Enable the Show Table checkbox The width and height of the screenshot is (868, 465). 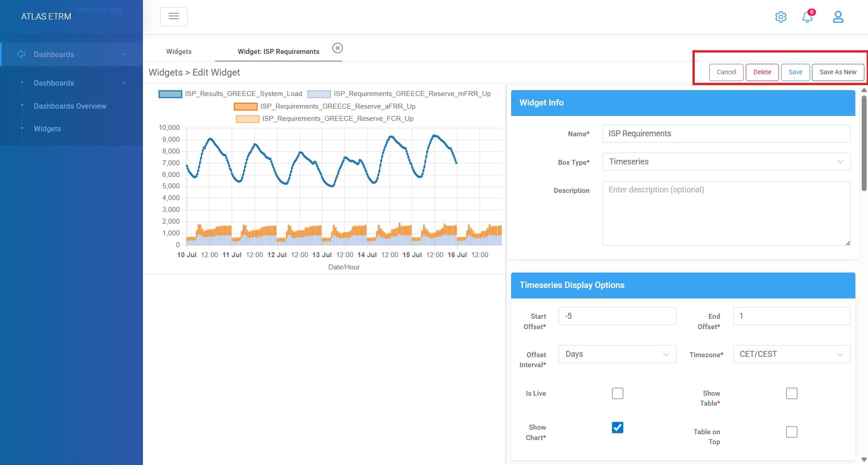pyautogui.click(x=792, y=393)
